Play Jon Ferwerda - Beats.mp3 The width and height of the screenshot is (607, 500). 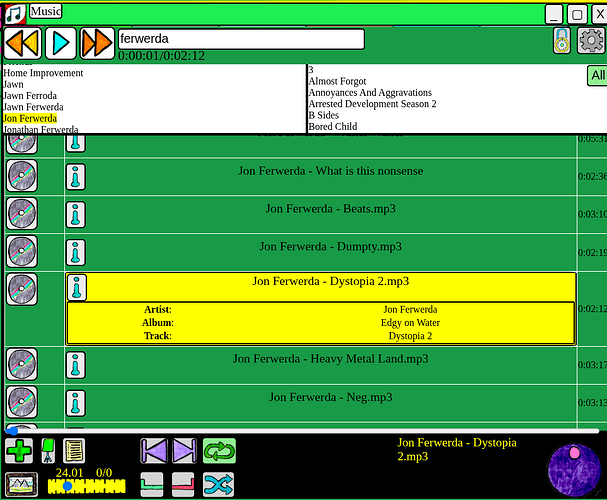(330, 209)
